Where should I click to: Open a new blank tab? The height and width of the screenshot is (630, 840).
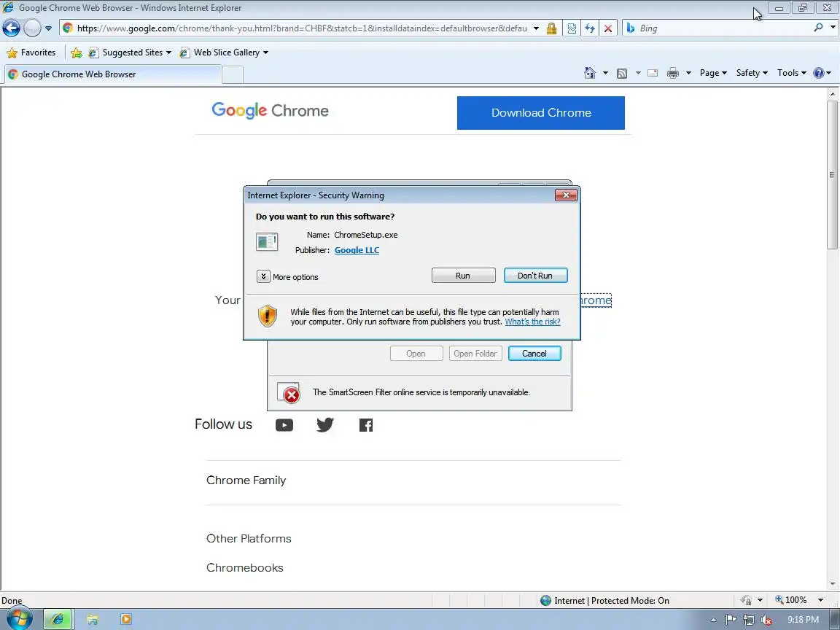click(x=233, y=74)
